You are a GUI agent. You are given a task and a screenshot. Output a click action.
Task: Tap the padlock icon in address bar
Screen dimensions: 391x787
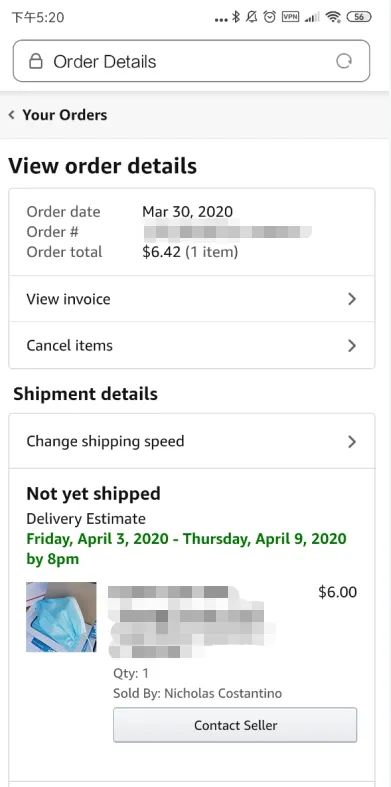[x=35, y=61]
